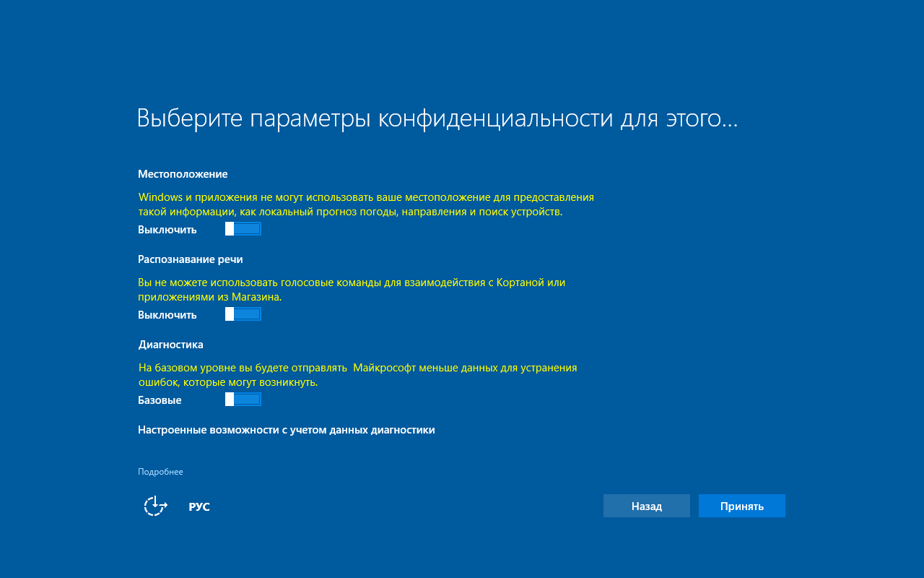Click the clock-shaped accessibility icon bottom left
The image size is (924, 578).
[x=154, y=506]
